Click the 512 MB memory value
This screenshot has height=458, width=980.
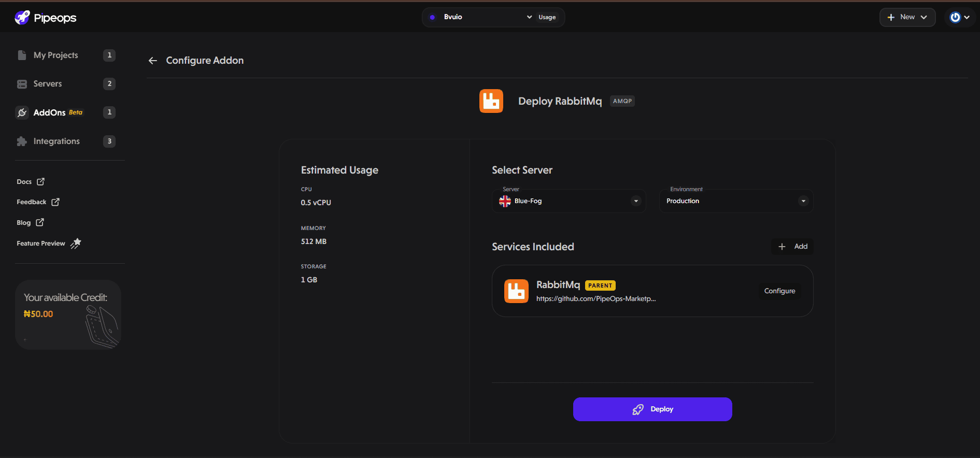click(314, 241)
